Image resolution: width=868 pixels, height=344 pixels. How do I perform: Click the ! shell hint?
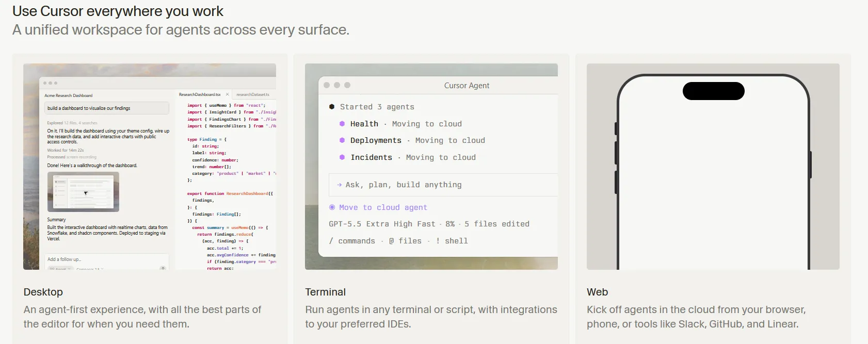click(452, 241)
